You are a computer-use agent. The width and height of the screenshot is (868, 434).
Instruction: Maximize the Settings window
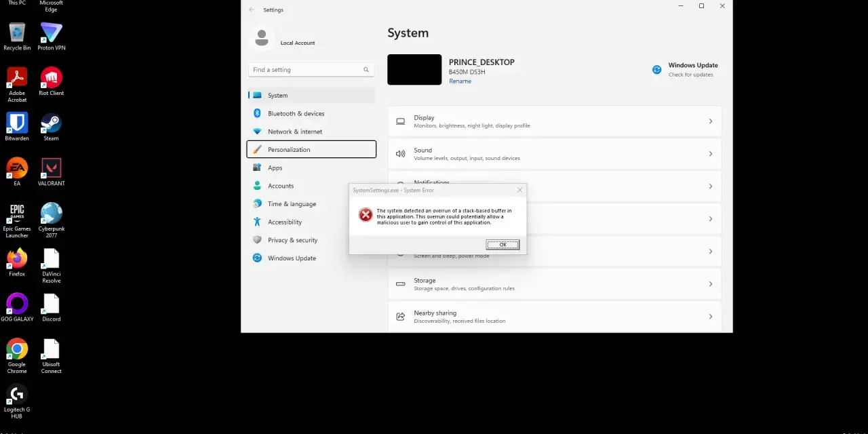701,6
